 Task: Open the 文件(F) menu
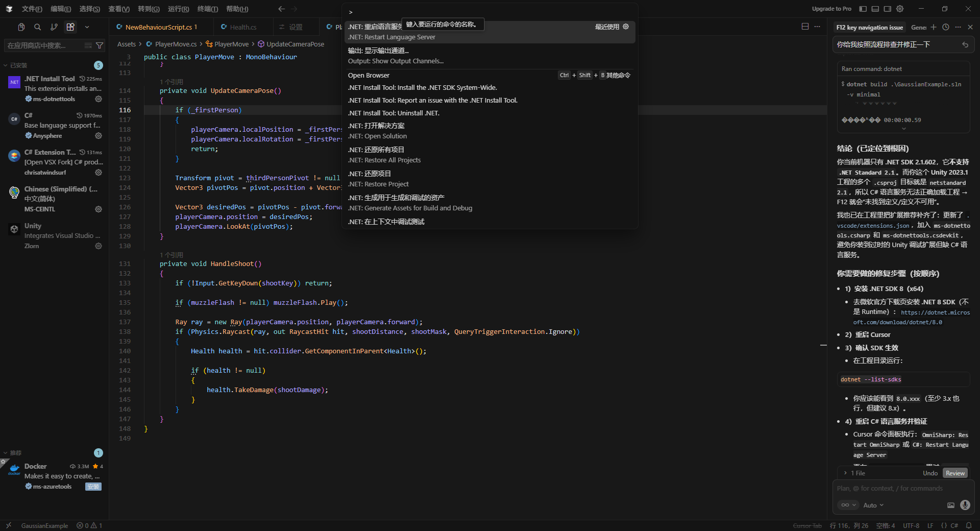pos(32,9)
